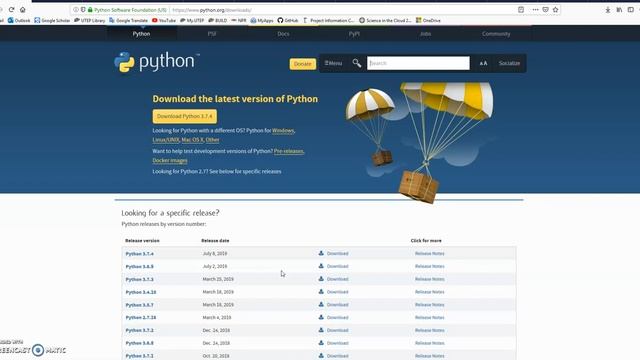Select the Docs top navigation tab
The height and width of the screenshot is (360, 640).
283,34
